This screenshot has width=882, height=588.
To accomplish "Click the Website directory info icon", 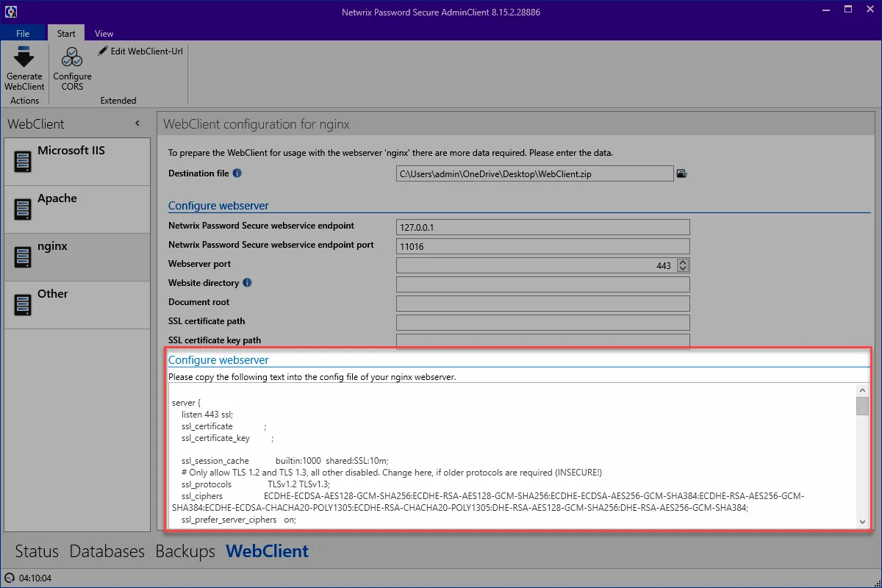I will (247, 282).
